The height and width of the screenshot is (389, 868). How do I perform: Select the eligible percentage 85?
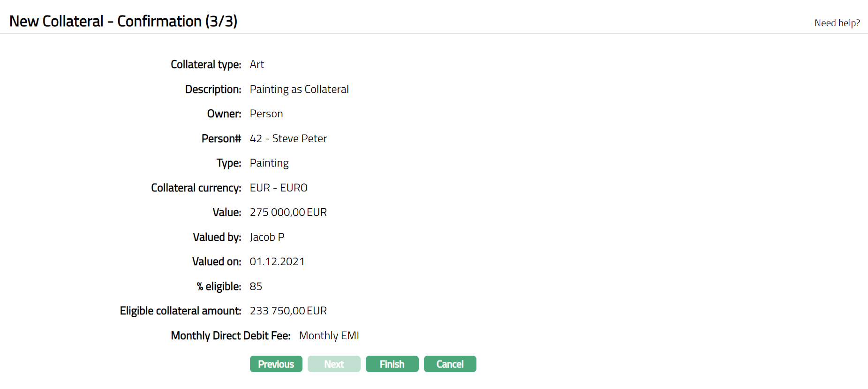[x=256, y=286]
